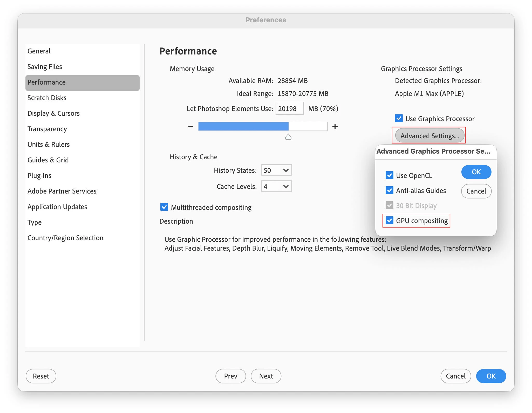Click the memory slider triangle handle
This screenshot has height=413, width=532.
point(288,137)
